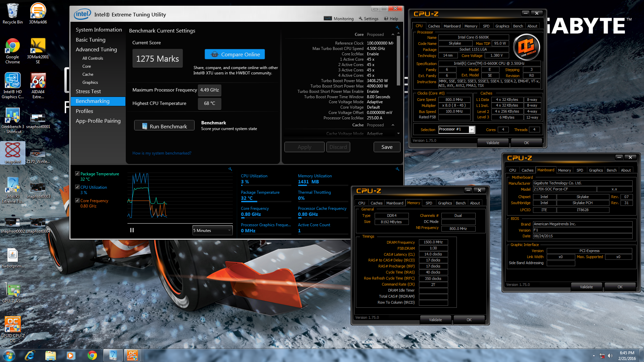Toggle the Package Temperature checkbox
644x362 pixels.
(77, 174)
